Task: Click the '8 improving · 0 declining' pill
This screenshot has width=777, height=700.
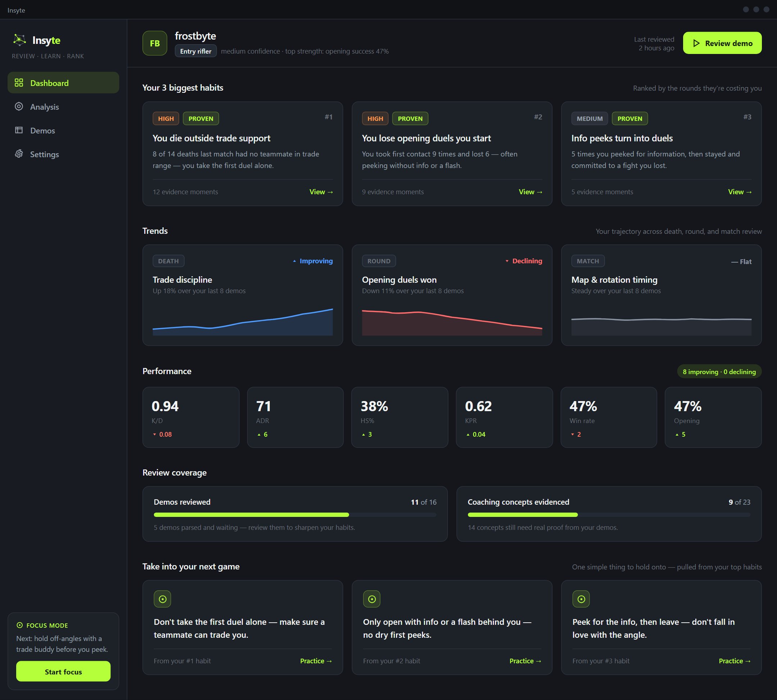Action: [719, 372]
